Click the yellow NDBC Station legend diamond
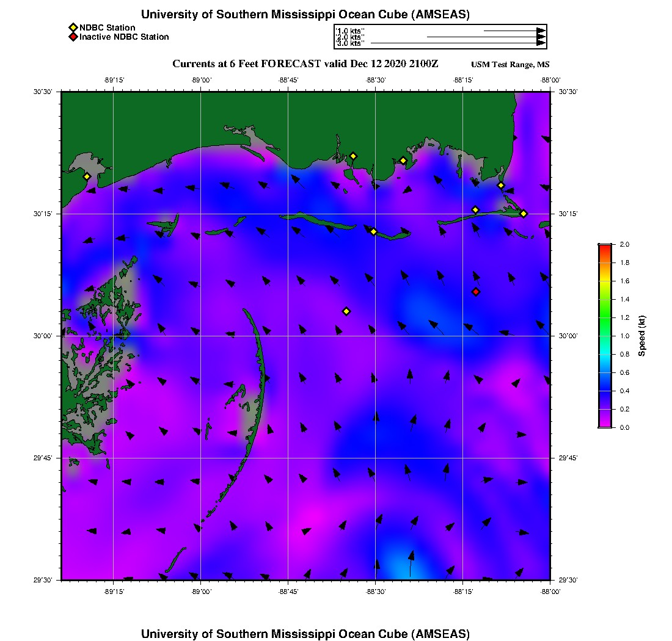 [x=73, y=27]
